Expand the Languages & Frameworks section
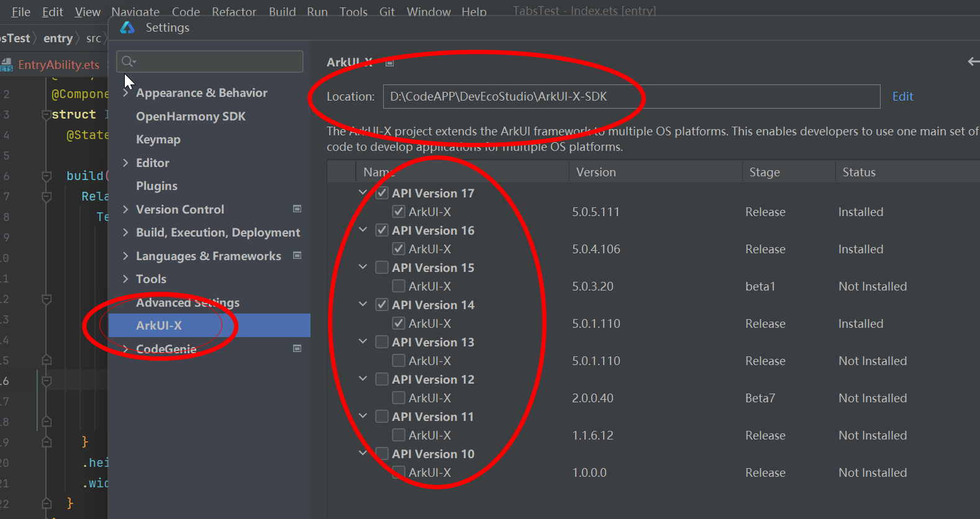 (x=125, y=256)
